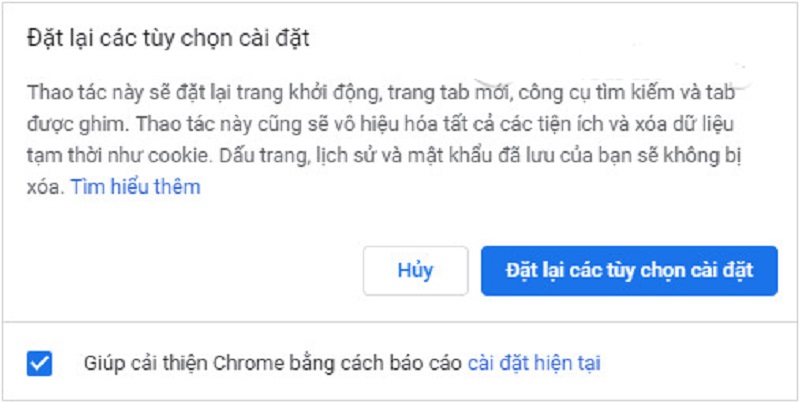800x403 pixels.
Task: Click the Hủy button to cancel
Action: pyautogui.click(x=415, y=270)
